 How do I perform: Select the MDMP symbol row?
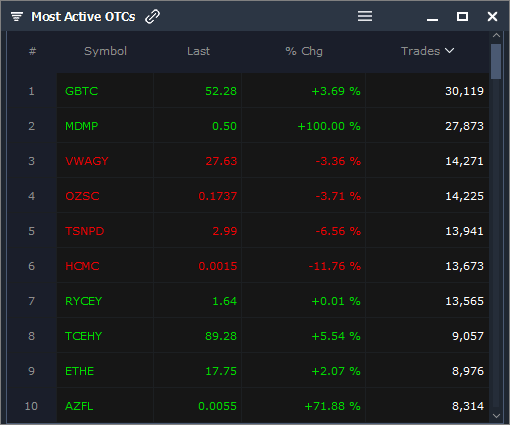[x=273, y=126]
